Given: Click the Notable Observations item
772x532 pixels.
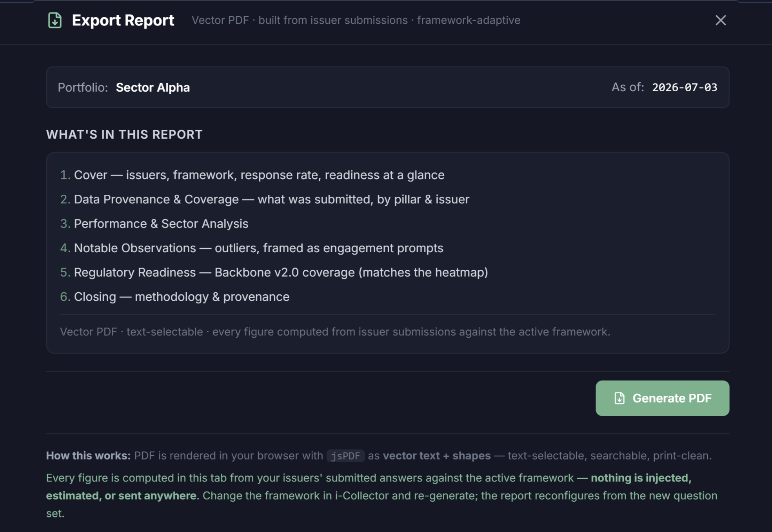Looking at the screenshot, I should 252,248.
